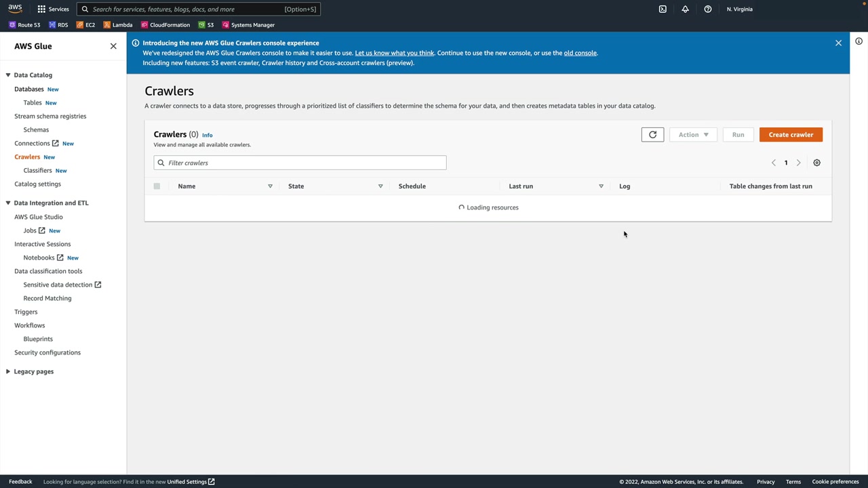Click the Run button
Image resolution: width=868 pixels, height=488 pixels.
738,135
